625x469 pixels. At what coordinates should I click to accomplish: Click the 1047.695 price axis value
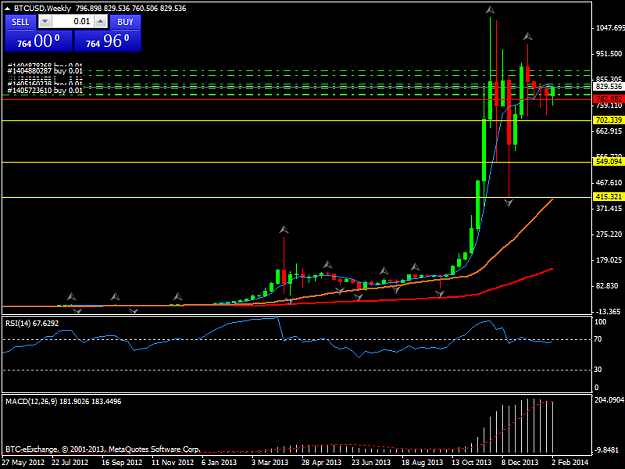(609, 28)
